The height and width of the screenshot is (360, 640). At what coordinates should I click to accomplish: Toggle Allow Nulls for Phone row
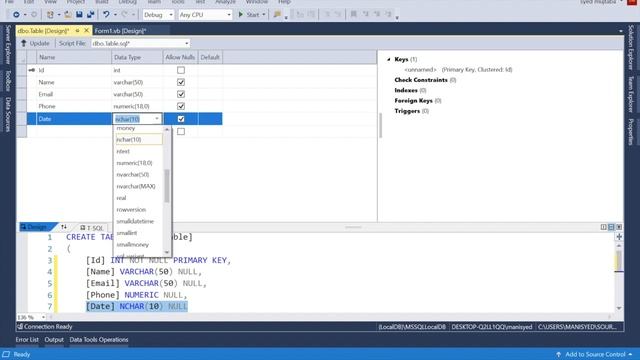(x=181, y=106)
